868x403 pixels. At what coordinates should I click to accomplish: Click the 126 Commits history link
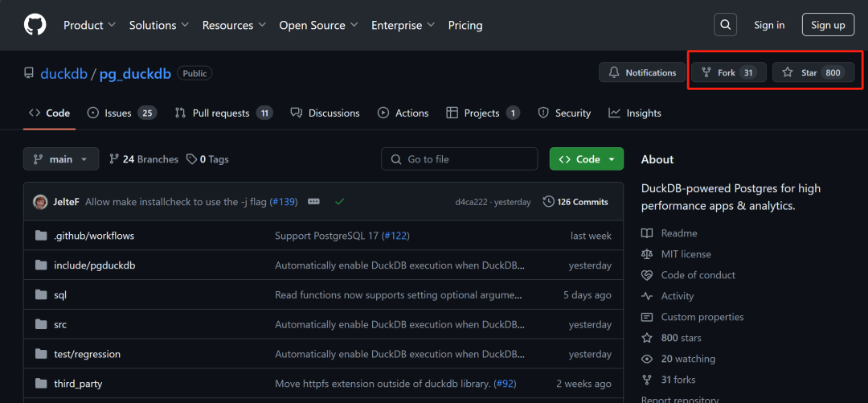click(575, 202)
